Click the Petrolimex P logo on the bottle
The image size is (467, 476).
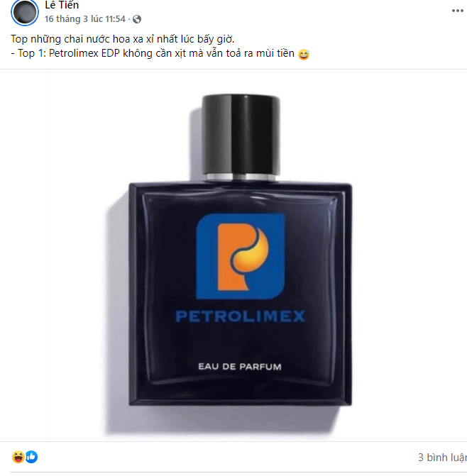tap(241, 256)
